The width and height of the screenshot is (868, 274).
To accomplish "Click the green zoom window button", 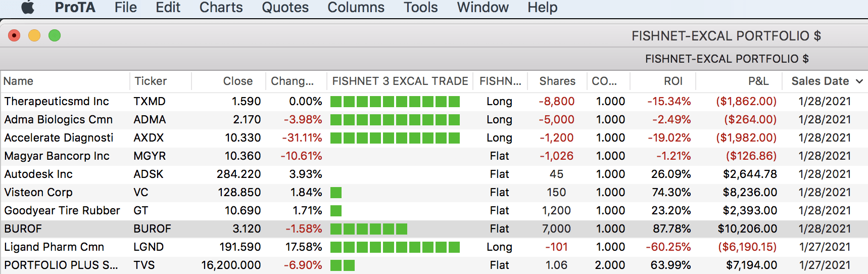I will (x=55, y=35).
